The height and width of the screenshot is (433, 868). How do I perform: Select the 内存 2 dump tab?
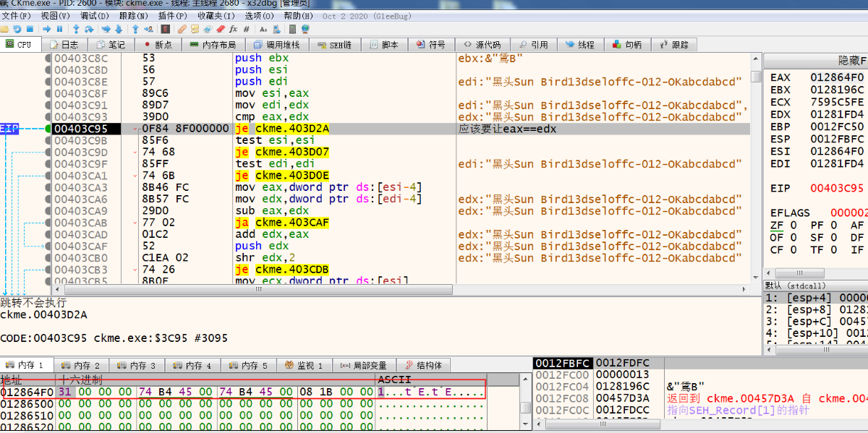pos(82,365)
